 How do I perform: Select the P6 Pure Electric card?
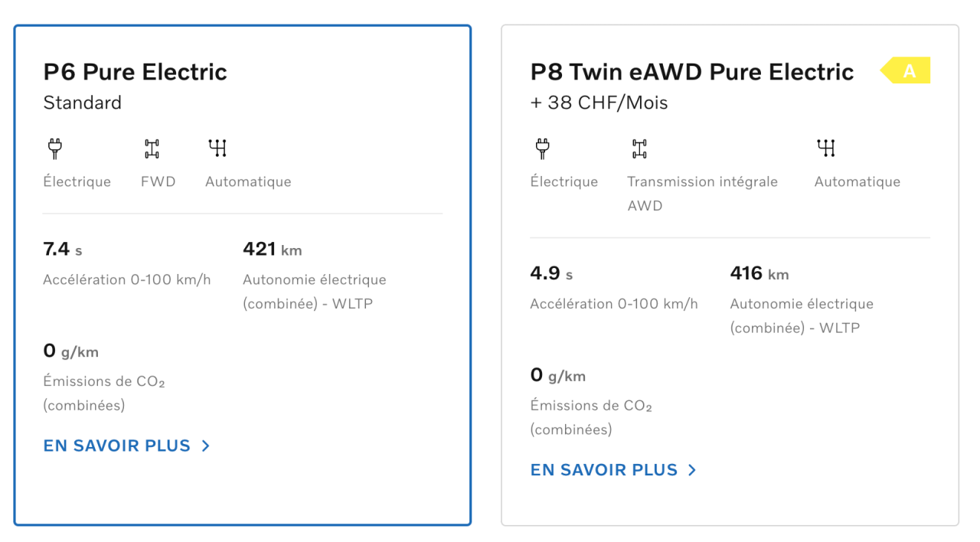coord(242,276)
